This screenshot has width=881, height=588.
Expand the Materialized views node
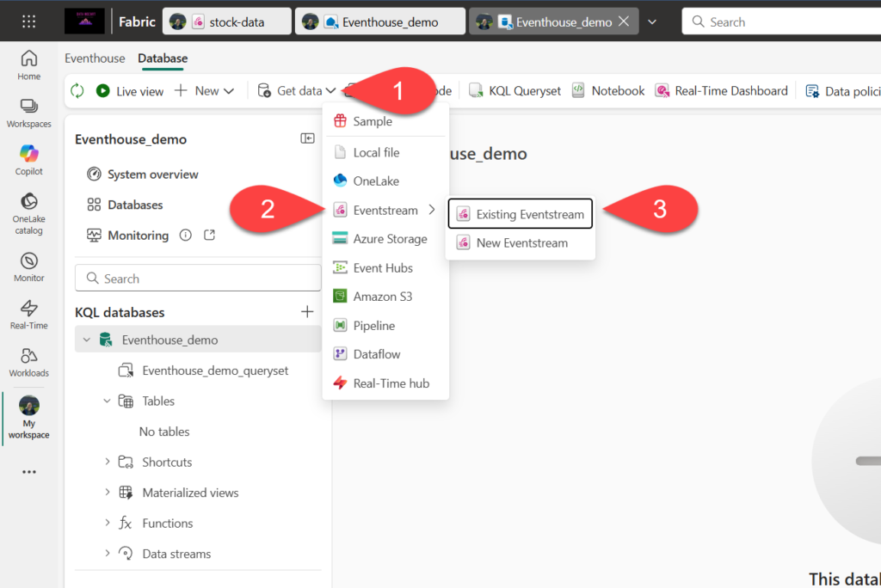point(108,493)
